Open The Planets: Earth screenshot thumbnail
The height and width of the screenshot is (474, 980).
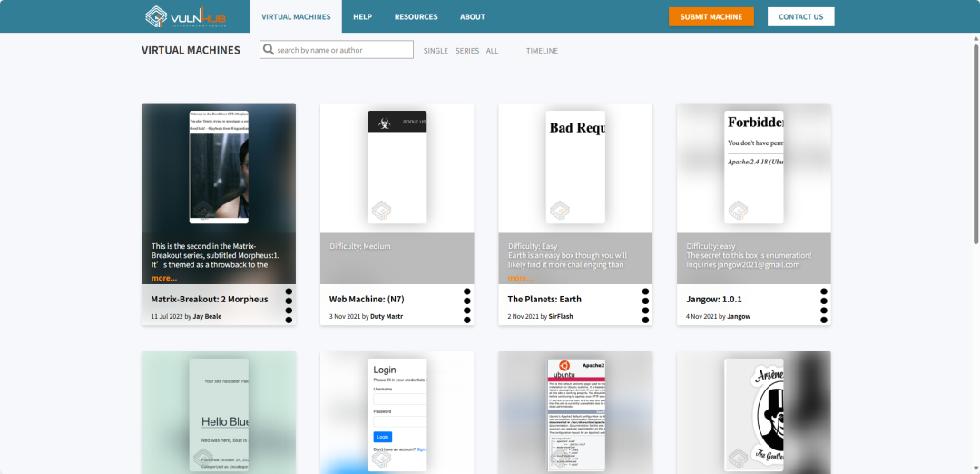point(575,167)
